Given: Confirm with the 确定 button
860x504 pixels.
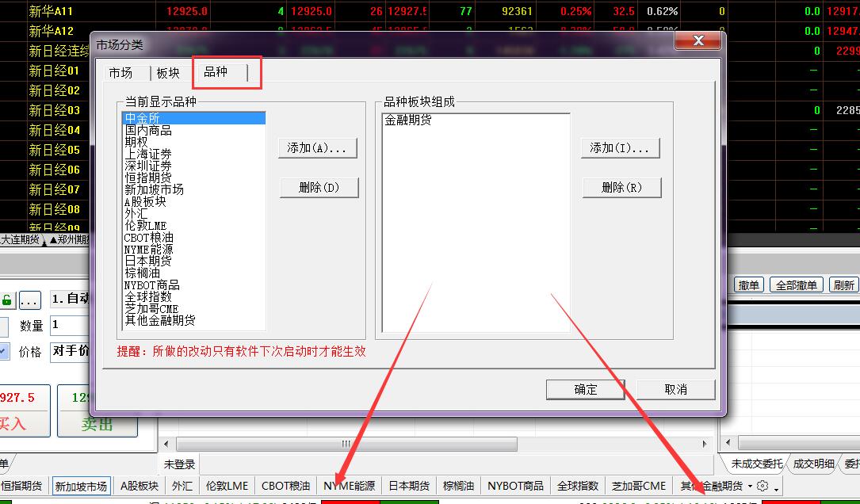Looking at the screenshot, I should point(585,389).
